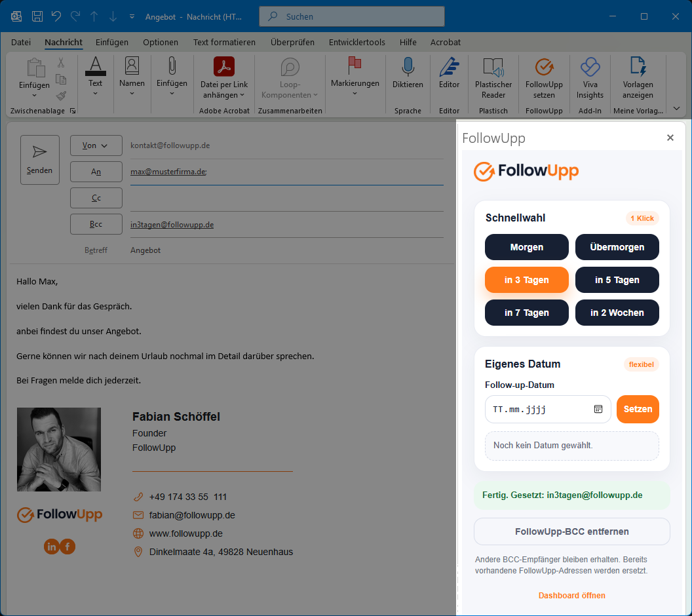This screenshot has width=692, height=616.
Task: Click the FollowUpp setzen ribbon icon
Action: pos(544,67)
